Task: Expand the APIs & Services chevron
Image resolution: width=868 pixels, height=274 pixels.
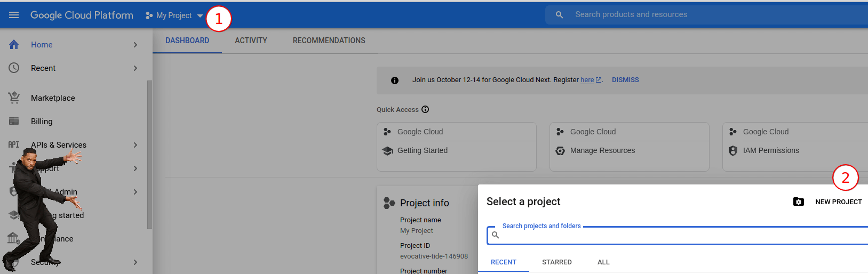Action: coord(136,145)
